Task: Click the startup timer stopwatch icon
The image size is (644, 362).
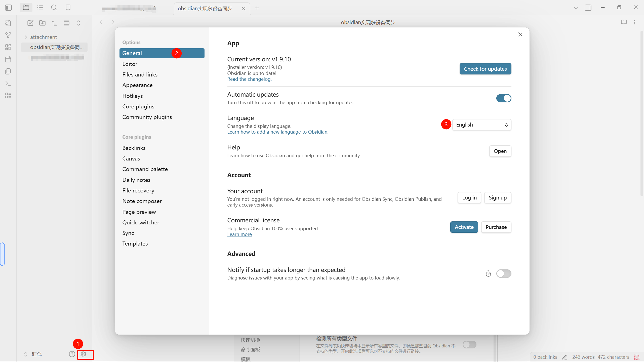Action: pyautogui.click(x=488, y=274)
